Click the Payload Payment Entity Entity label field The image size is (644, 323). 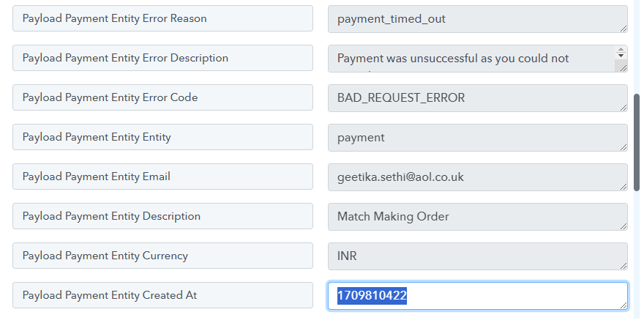tap(162, 137)
